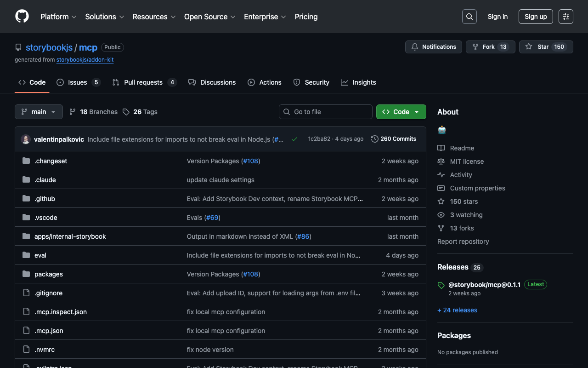Click the appearance settings sliders icon
The height and width of the screenshot is (368, 588).
(x=565, y=17)
